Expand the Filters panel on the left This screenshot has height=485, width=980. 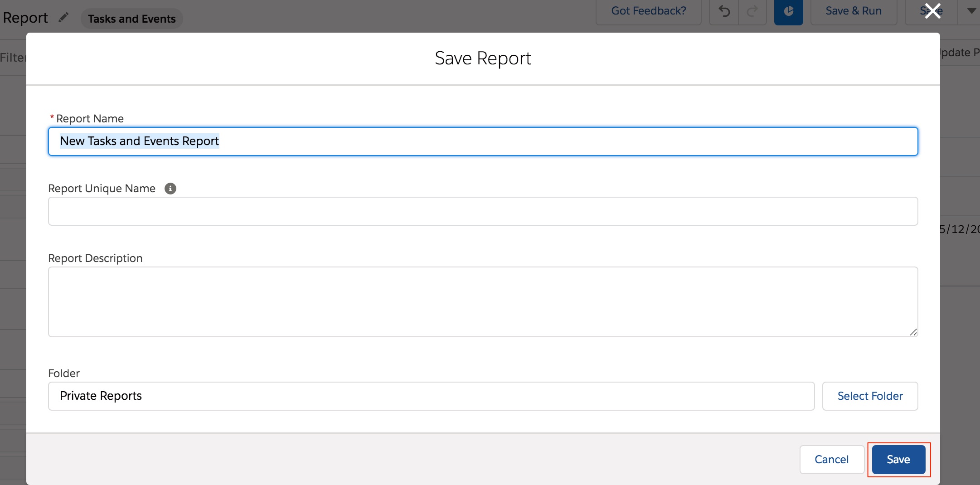tap(13, 58)
